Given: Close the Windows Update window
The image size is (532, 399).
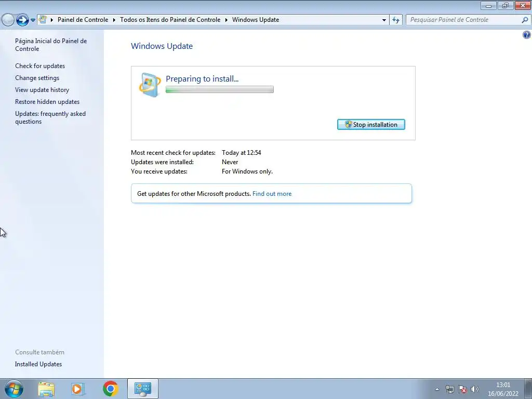Looking at the screenshot, I should pyautogui.click(x=523, y=5).
